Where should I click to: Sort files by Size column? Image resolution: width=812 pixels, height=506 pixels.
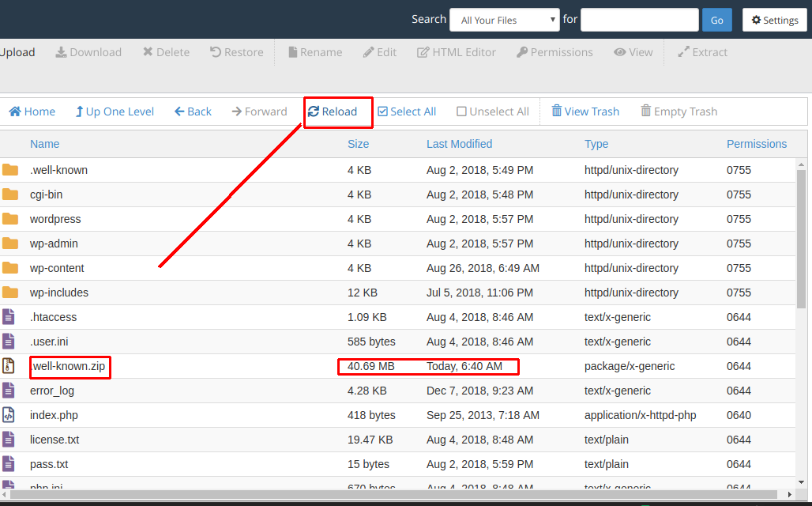point(359,144)
